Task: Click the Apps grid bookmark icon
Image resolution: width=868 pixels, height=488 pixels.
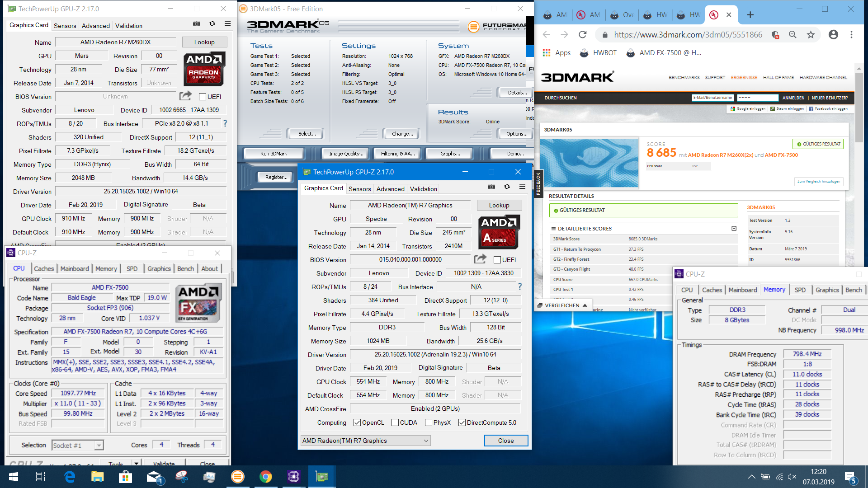Action: (x=547, y=53)
